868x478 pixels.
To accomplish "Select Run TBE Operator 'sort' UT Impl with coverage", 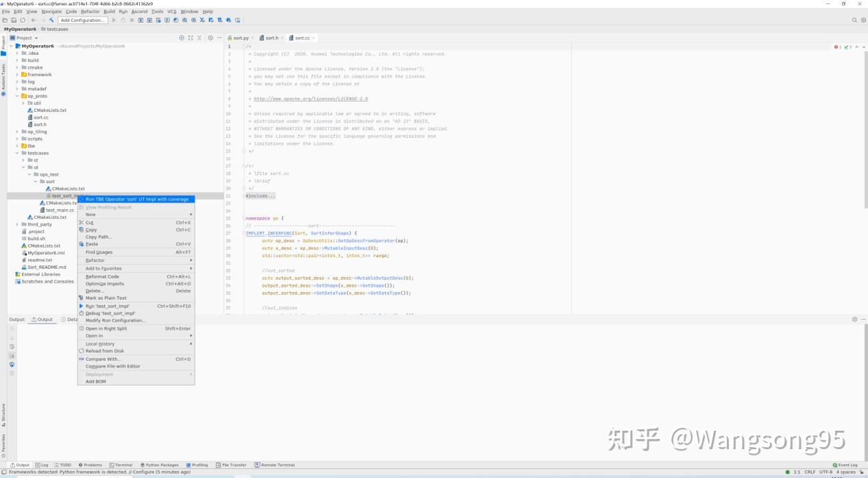I will click(136, 199).
